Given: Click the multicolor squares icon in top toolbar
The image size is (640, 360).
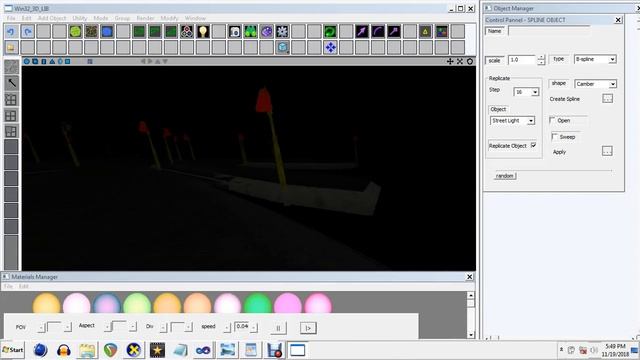Looking at the screenshot, I should pos(441,31).
